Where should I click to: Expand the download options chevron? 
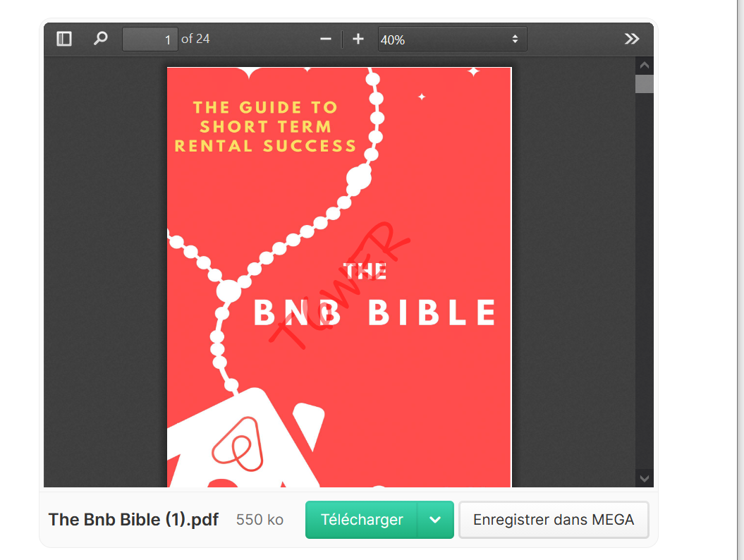click(435, 520)
